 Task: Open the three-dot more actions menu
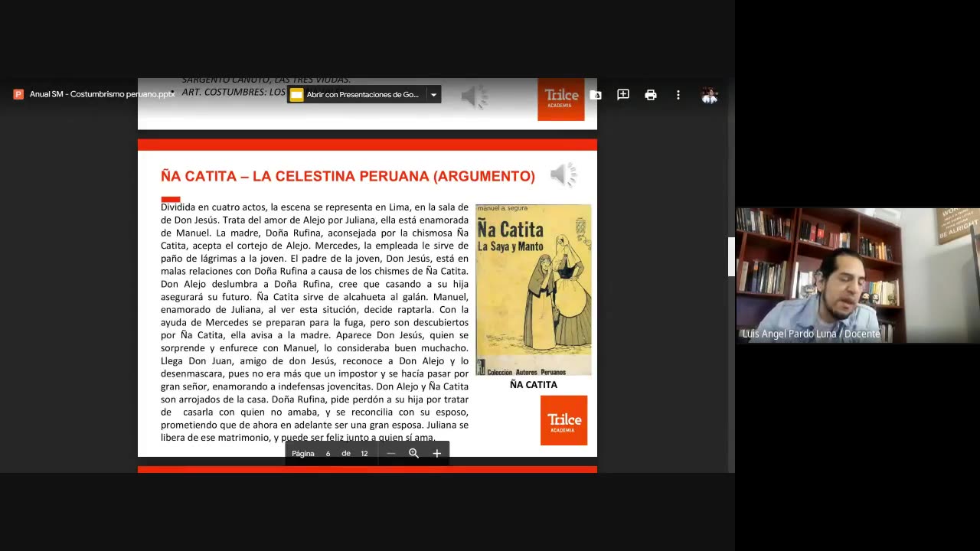tap(678, 95)
